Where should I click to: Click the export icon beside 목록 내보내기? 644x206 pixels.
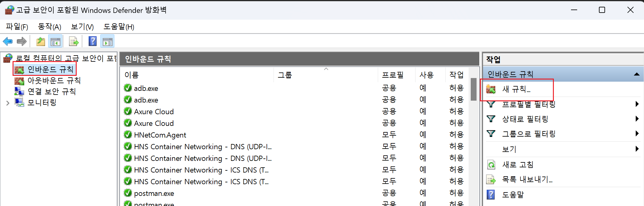tap(491, 180)
